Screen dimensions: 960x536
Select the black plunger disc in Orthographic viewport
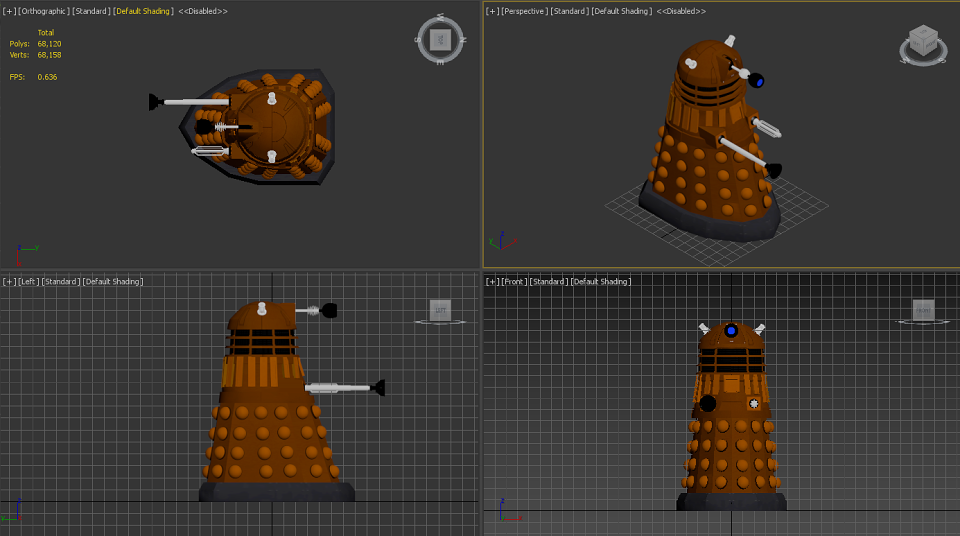pyautogui.click(x=155, y=102)
